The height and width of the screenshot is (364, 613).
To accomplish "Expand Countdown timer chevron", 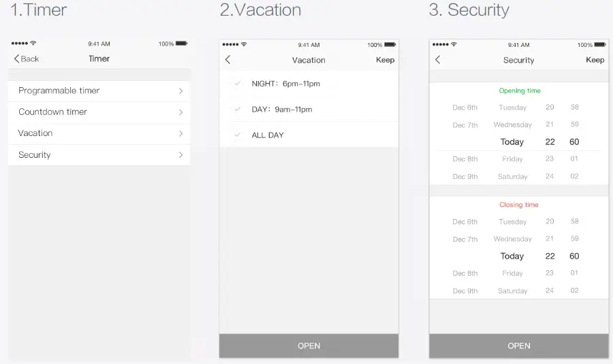I will (180, 112).
